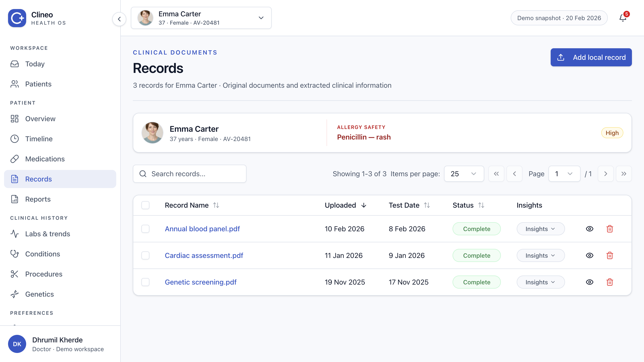Viewport: 644px width, 362px height.
Task: Expand Insights for Cardiac assessment.pdf
Action: (x=541, y=255)
